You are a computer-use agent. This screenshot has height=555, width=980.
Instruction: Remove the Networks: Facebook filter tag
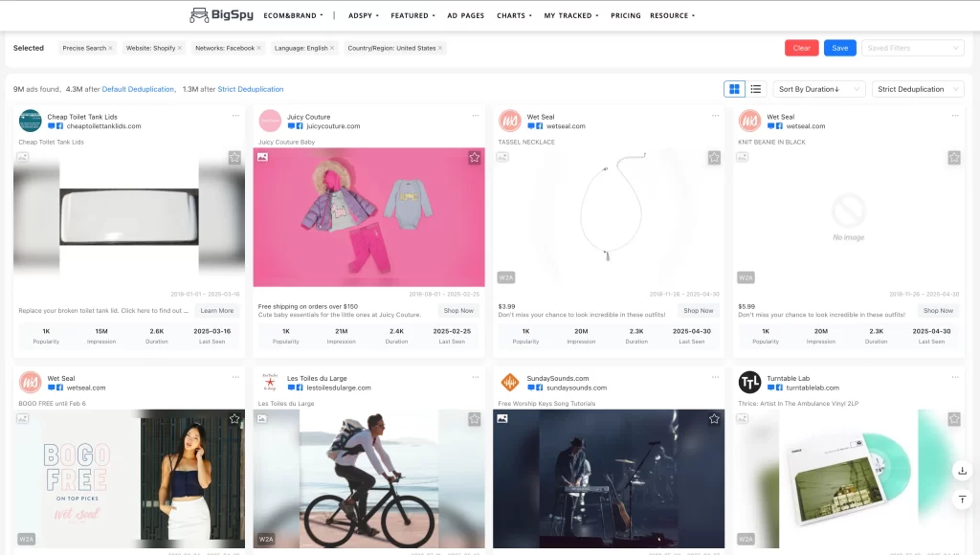[258, 48]
